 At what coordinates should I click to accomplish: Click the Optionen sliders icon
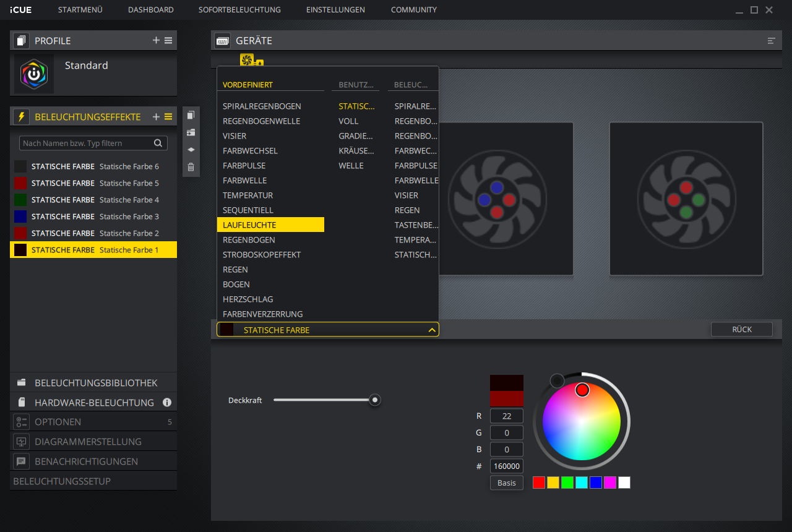click(22, 422)
